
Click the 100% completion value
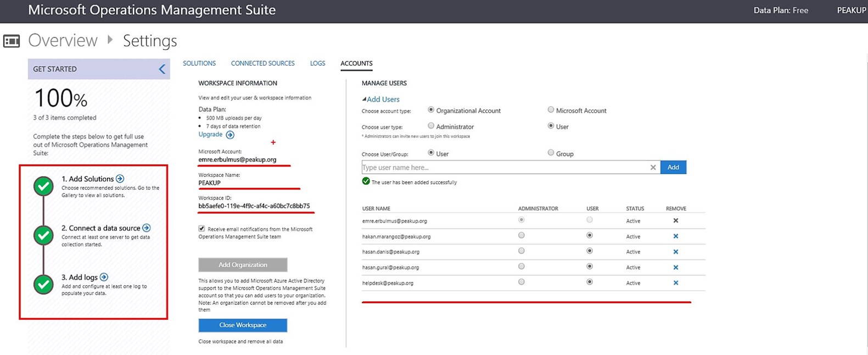point(60,99)
